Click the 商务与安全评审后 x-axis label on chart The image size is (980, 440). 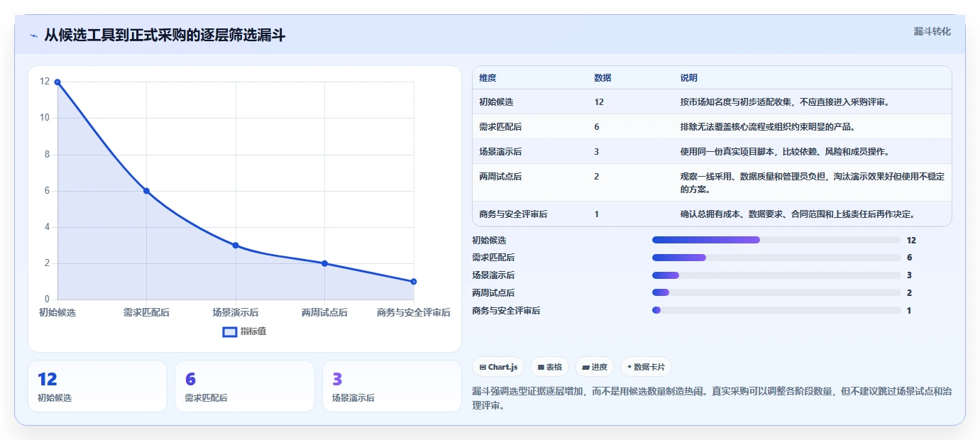point(414,312)
